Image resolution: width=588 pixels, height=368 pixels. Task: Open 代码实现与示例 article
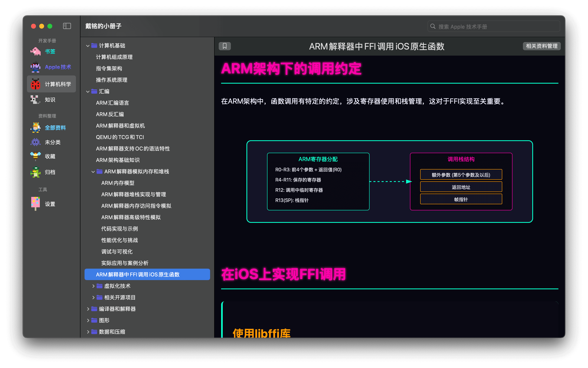[x=119, y=229]
